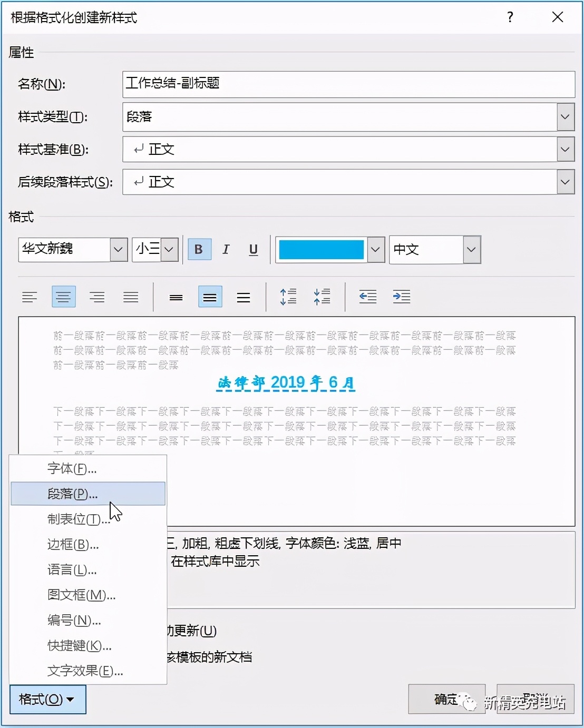
Task: Choose 制表位(T) from format menu
Action: [x=88, y=519]
